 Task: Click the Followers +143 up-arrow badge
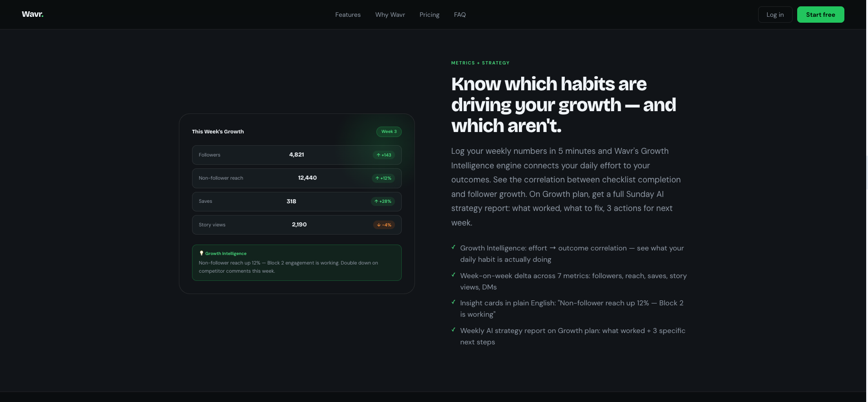coord(384,155)
